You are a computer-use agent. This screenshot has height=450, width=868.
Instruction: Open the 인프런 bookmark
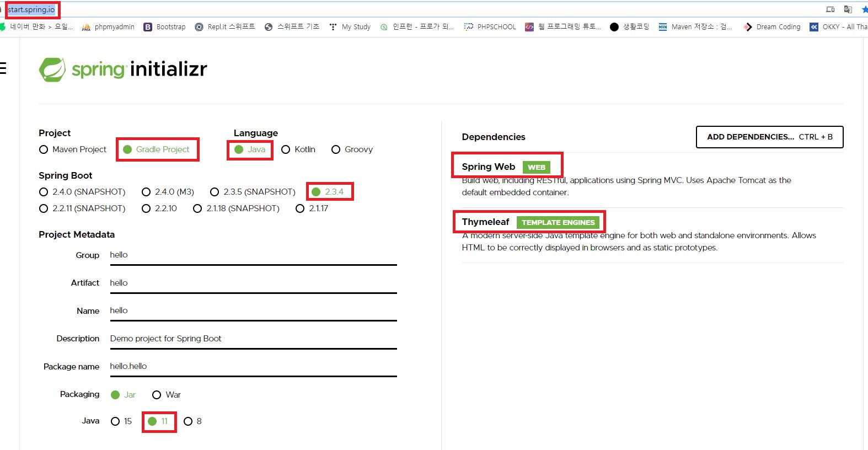click(x=417, y=26)
